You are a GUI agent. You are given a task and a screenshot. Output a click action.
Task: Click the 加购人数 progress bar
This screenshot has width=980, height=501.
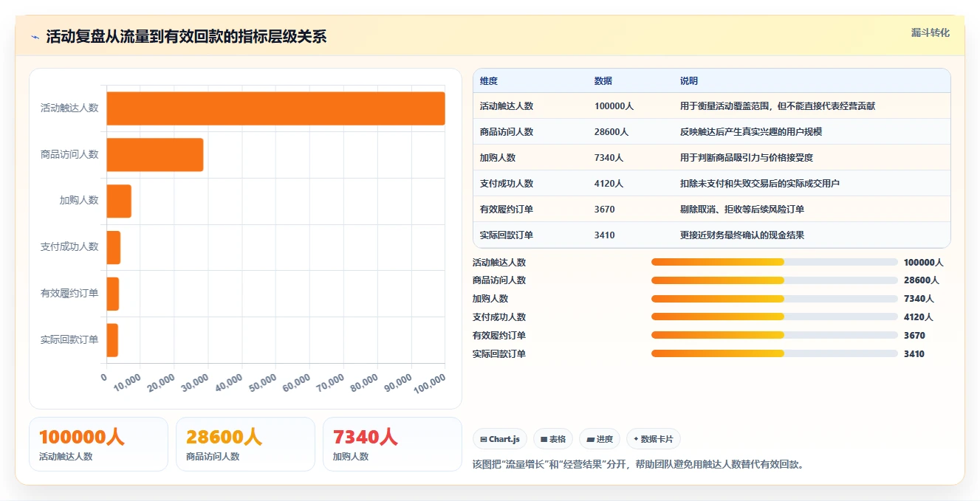click(775, 299)
